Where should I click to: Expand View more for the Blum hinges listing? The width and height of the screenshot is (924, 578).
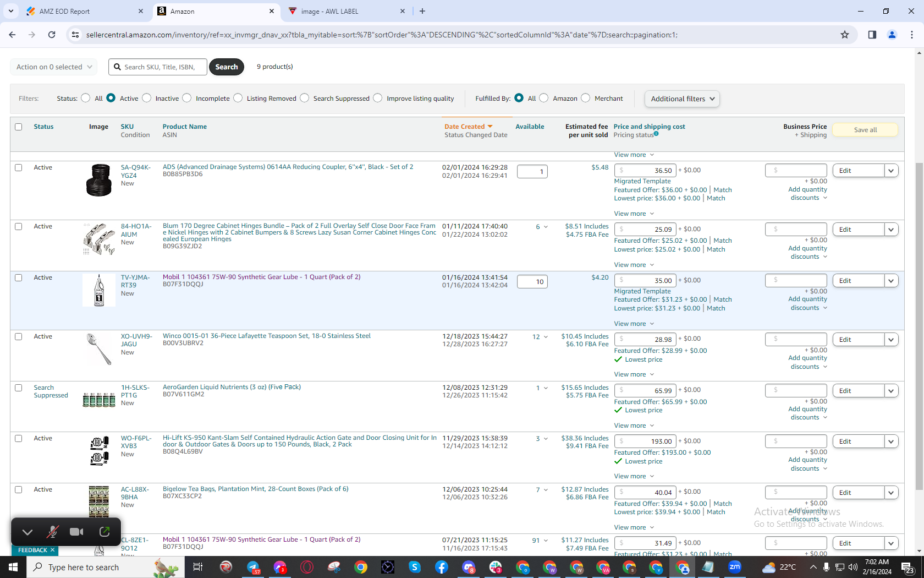(x=634, y=265)
